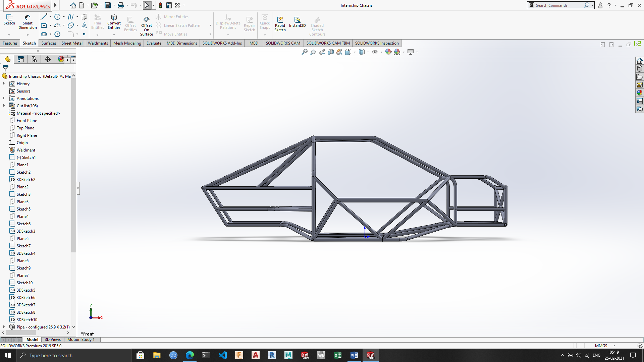This screenshot has height=362, width=644.
Task: Toggle the Instant2D option
Action: click(297, 21)
